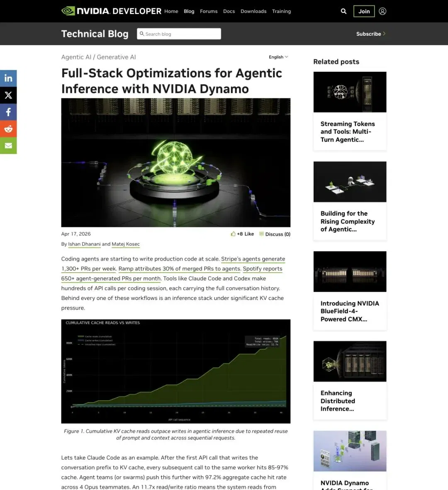Open the Generative AI category link
The image size is (448, 490).
pos(116,57)
